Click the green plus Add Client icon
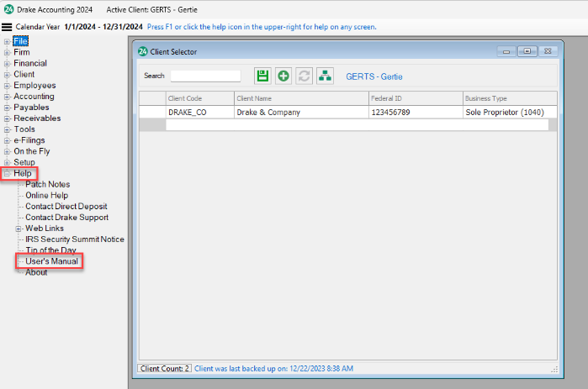 pos(283,76)
